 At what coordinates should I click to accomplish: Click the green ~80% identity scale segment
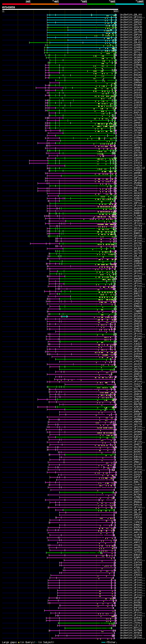coord(101,4)
